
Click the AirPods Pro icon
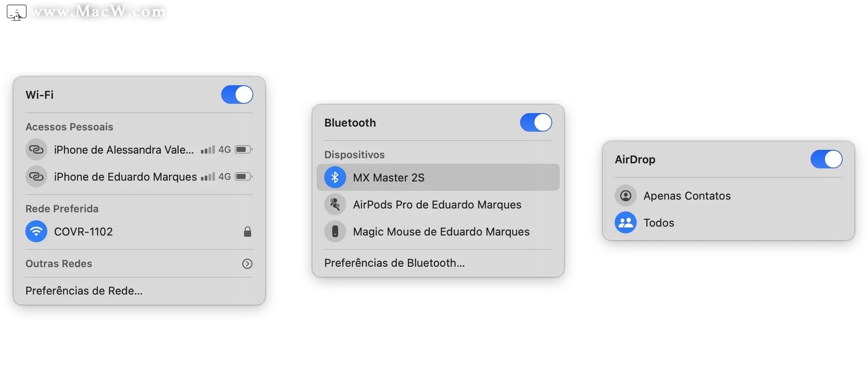point(335,204)
